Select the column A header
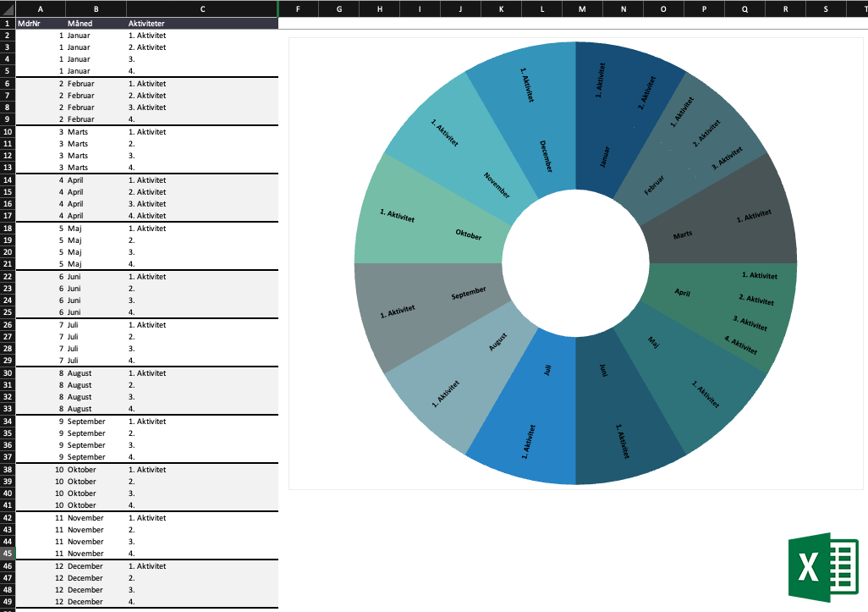This screenshot has height=612, width=868. tap(41, 8)
